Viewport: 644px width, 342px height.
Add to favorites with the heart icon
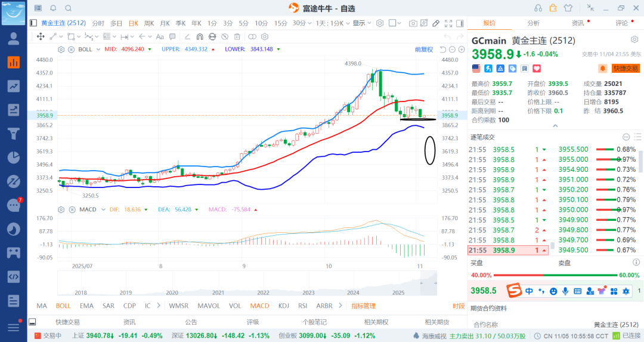pyautogui.click(x=537, y=68)
